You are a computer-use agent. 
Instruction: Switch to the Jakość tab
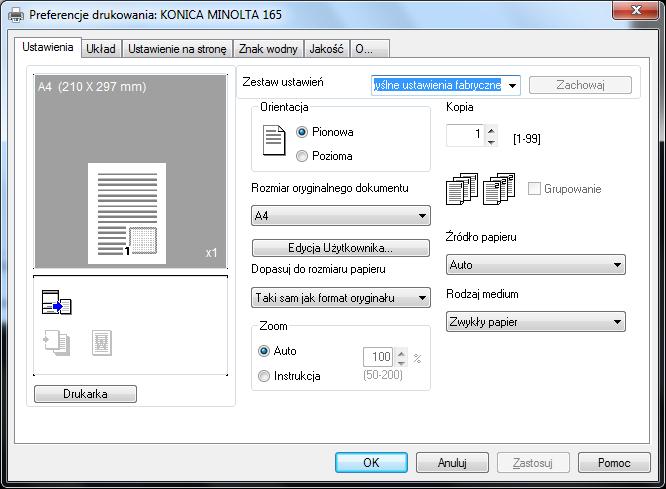326,49
